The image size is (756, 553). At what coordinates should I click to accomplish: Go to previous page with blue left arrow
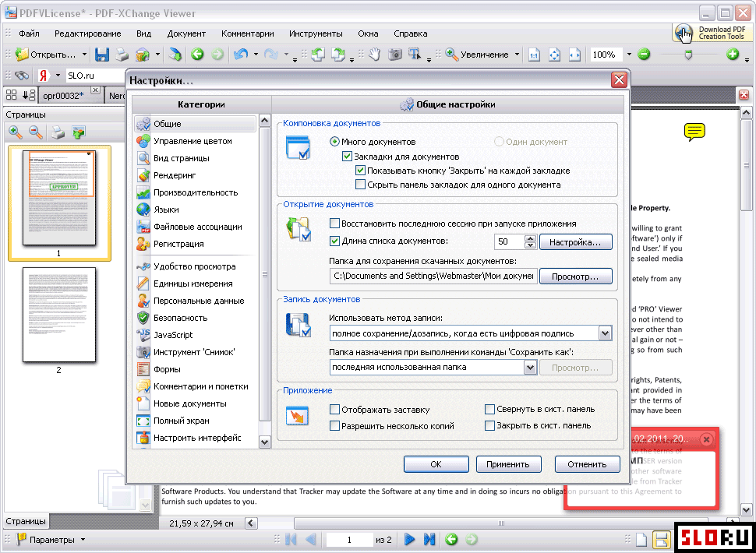click(x=311, y=539)
